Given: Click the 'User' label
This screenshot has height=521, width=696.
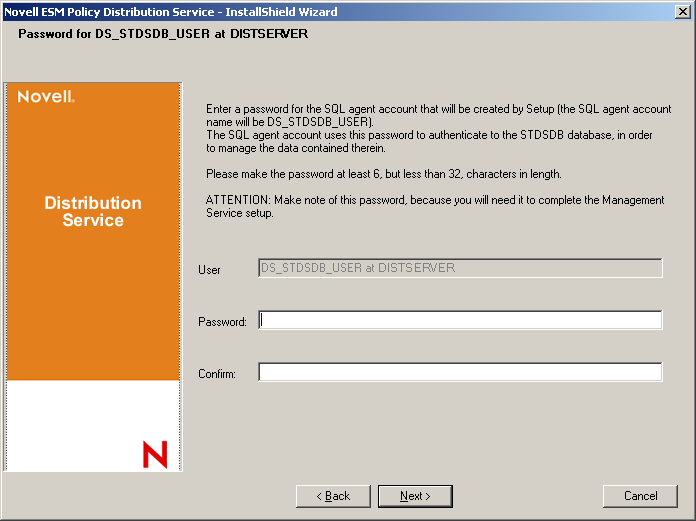Looking at the screenshot, I should (209, 270).
